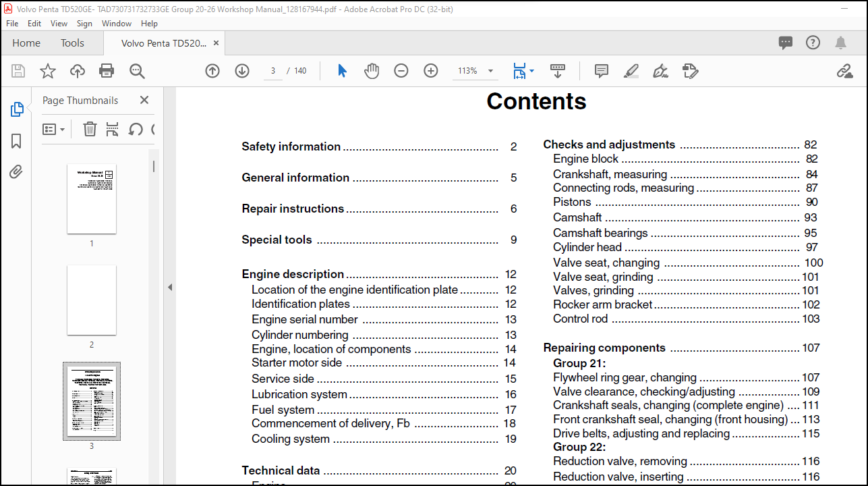
Task: Close the Page Thumbnails panel
Action: click(144, 100)
